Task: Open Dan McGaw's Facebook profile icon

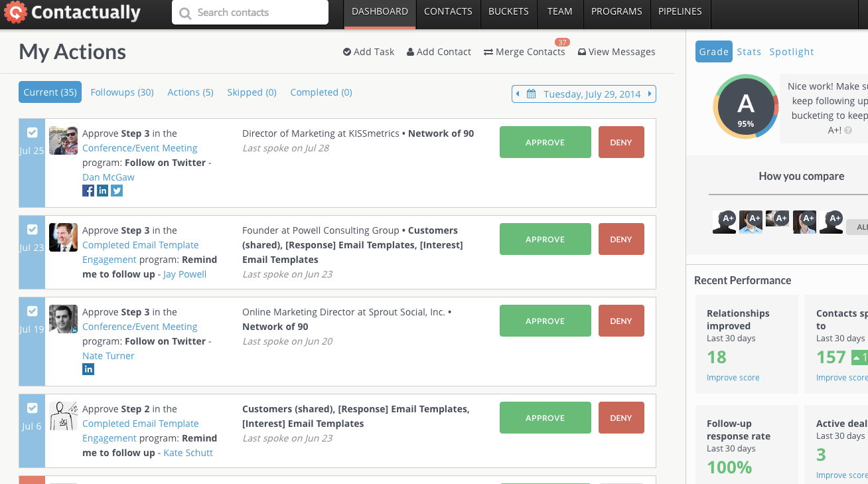Action: click(x=88, y=190)
